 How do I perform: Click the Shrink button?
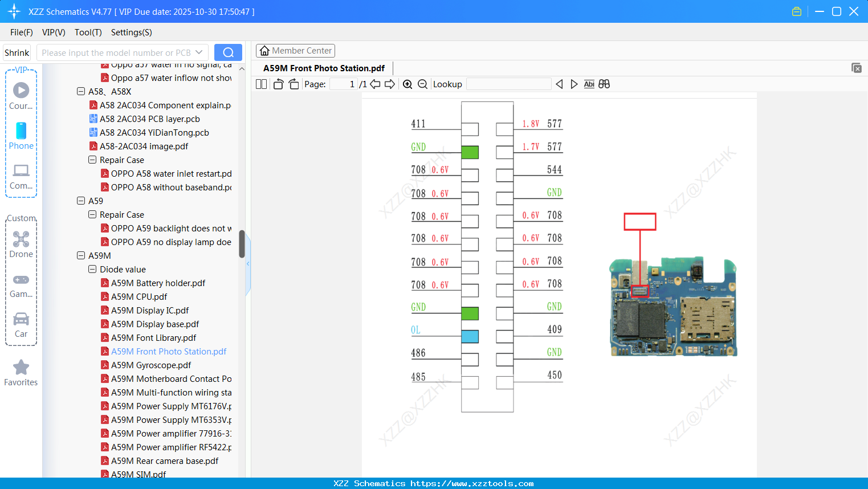click(17, 52)
